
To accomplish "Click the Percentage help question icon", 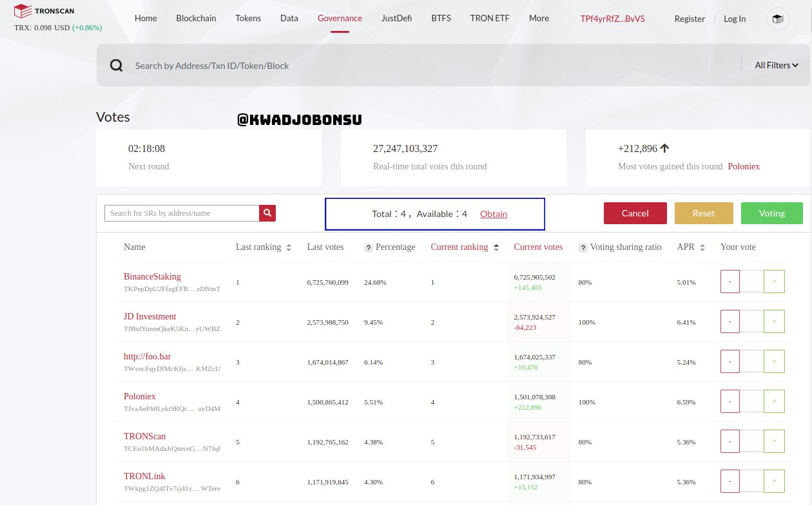I will click(369, 247).
